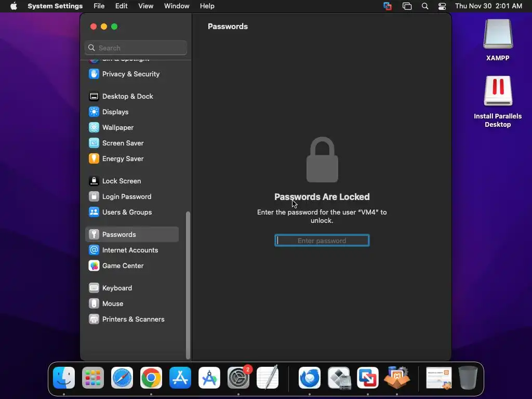Open XAMPP drive on desktop

(x=498, y=40)
